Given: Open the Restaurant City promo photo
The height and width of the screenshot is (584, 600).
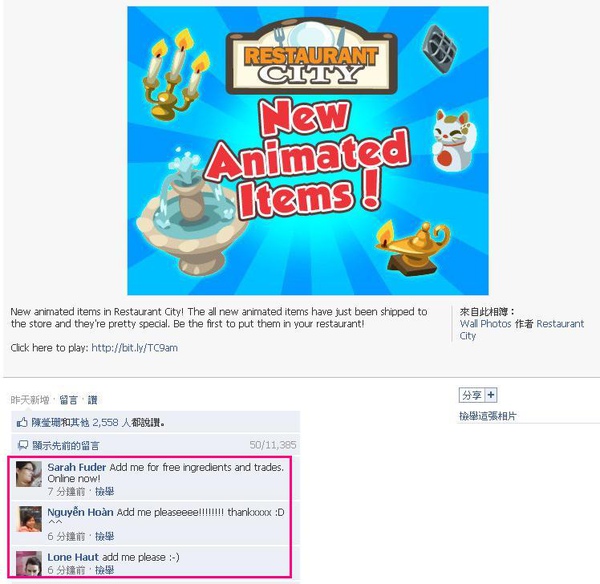Looking at the screenshot, I should [308, 150].
